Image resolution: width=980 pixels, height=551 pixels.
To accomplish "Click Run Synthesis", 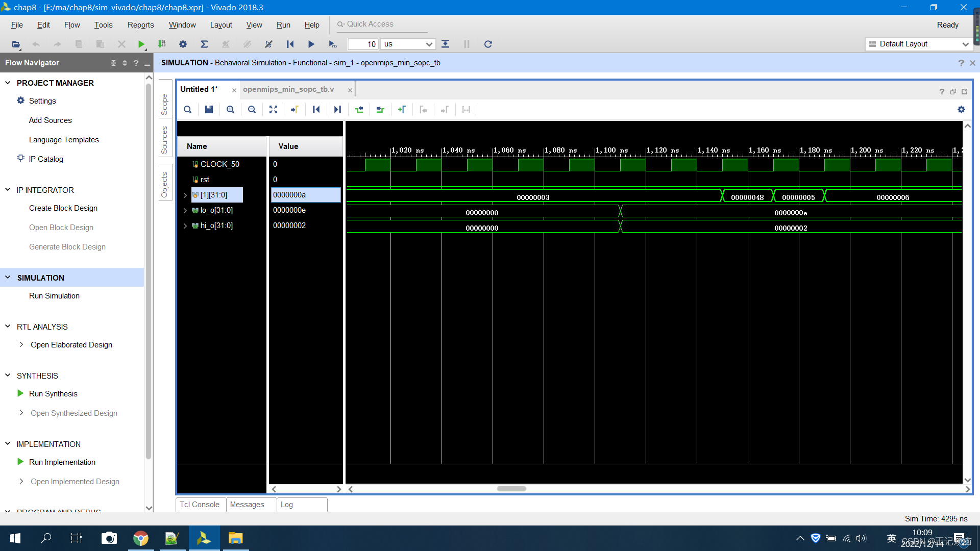I will (x=53, y=394).
